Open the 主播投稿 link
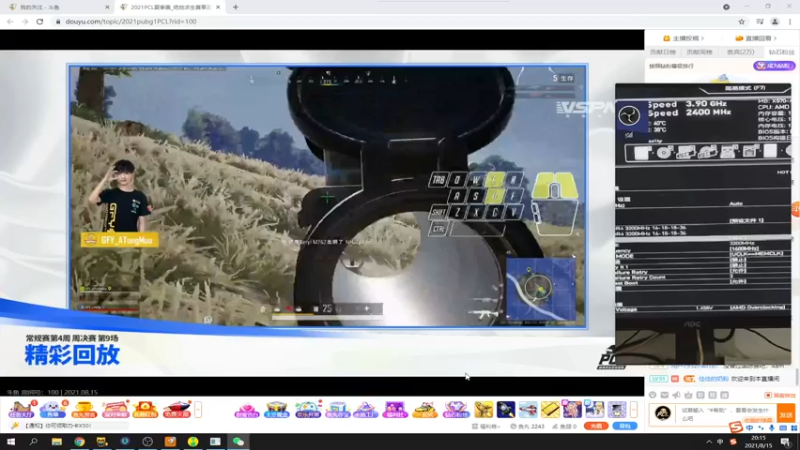The image size is (800, 450). click(x=683, y=38)
